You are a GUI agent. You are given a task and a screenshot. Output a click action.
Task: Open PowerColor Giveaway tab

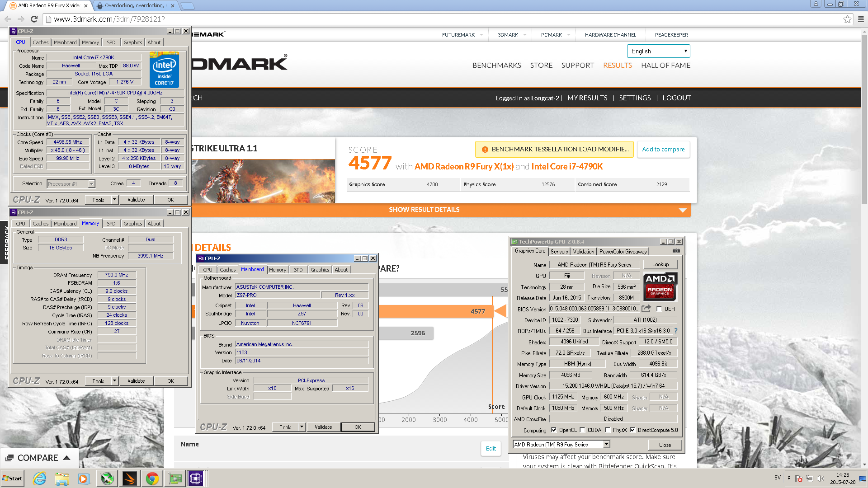[623, 252]
